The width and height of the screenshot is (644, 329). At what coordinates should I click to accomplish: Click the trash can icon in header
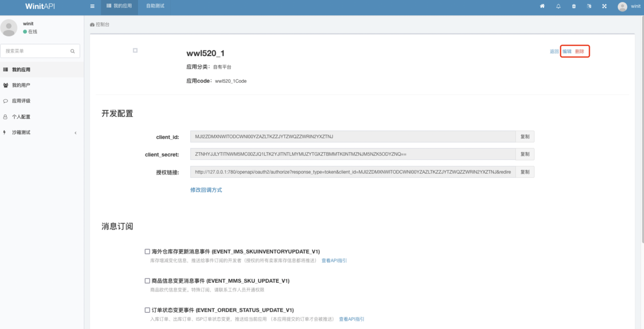574,6
